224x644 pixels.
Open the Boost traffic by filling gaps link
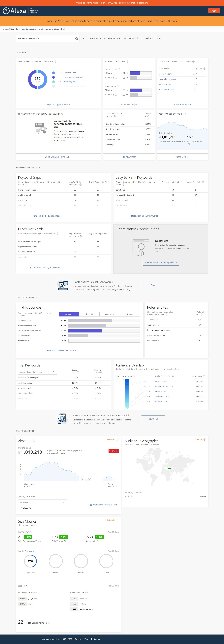click(47, 216)
